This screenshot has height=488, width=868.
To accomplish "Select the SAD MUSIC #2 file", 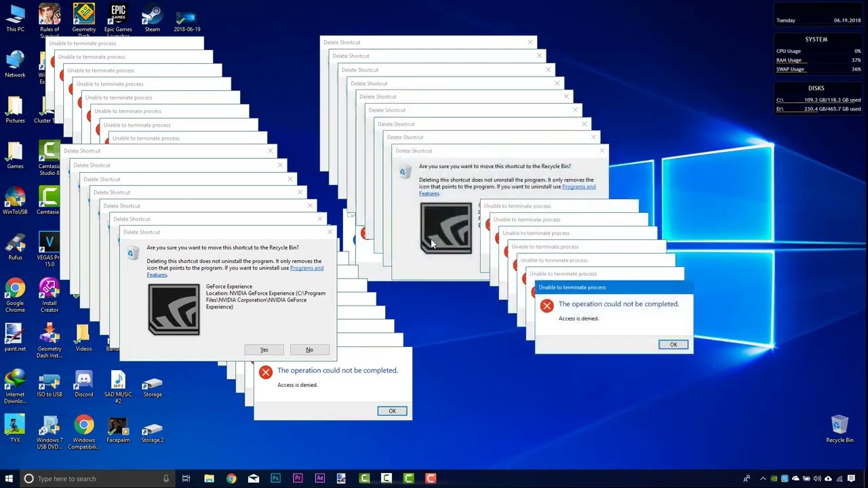I will (118, 386).
